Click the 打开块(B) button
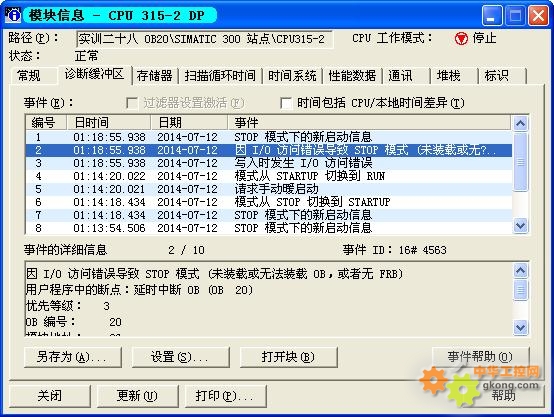The width and height of the screenshot is (554, 417). 288,357
